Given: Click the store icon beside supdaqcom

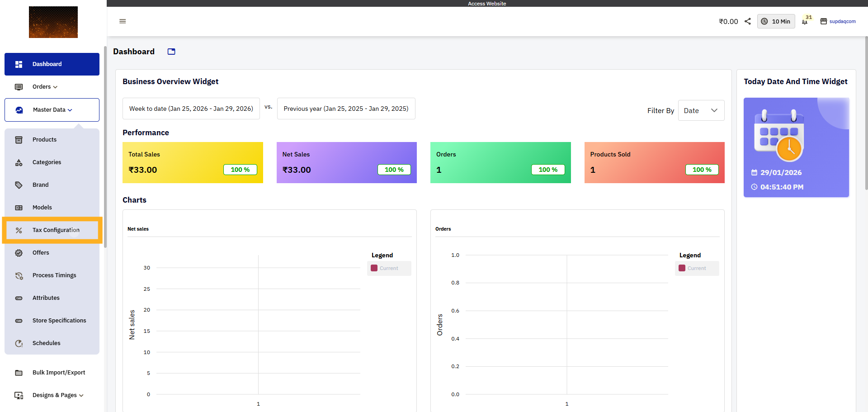Looking at the screenshot, I should (824, 21).
